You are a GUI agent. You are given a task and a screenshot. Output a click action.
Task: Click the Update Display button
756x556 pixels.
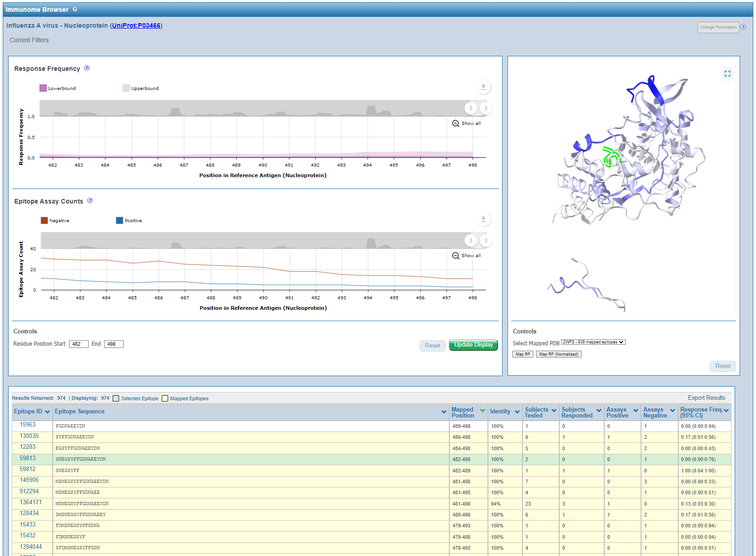(473, 345)
